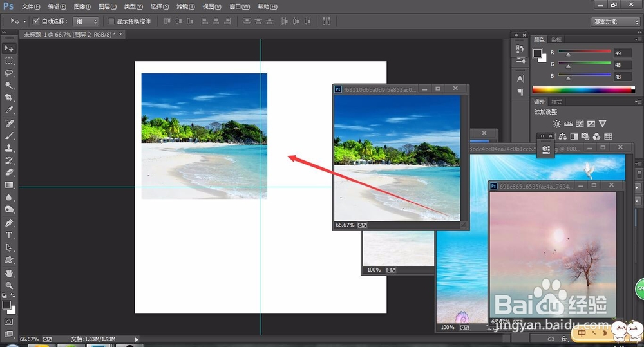
Task: Add an Exposure adjustment
Action: [591, 124]
